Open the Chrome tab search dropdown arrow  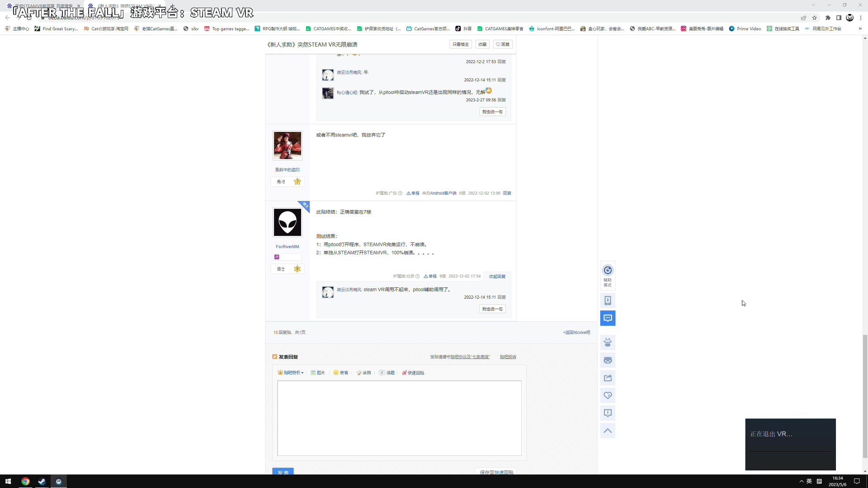click(x=813, y=5)
